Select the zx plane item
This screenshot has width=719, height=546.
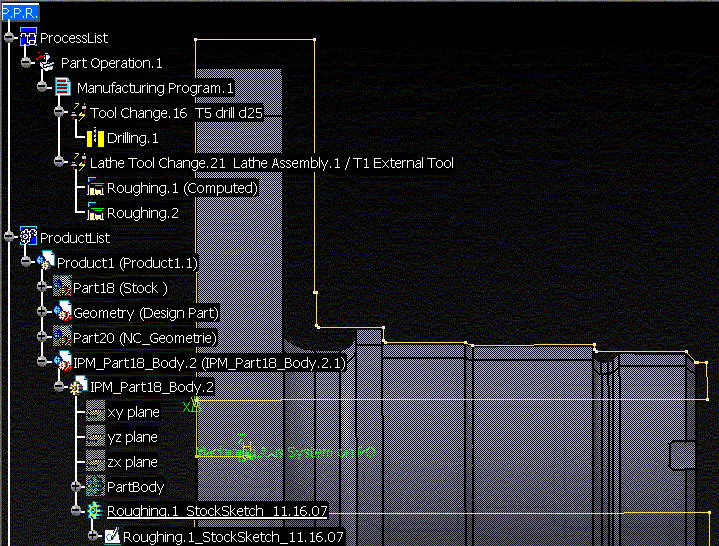(x=132, y=462)
